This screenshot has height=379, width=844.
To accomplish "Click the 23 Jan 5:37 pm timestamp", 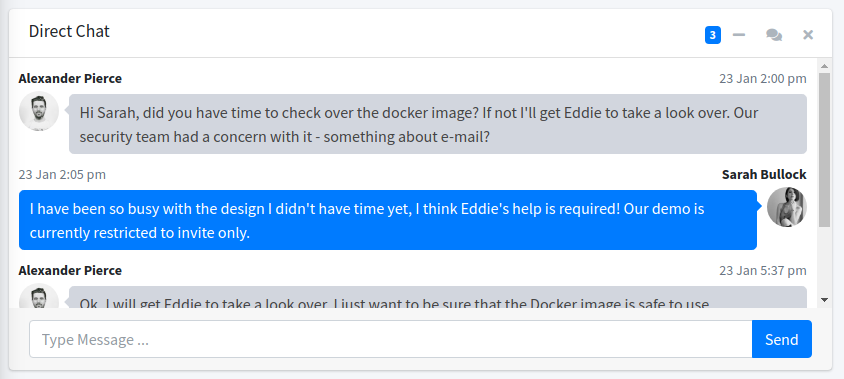I will pyautogui.click(x=763, y=270).
